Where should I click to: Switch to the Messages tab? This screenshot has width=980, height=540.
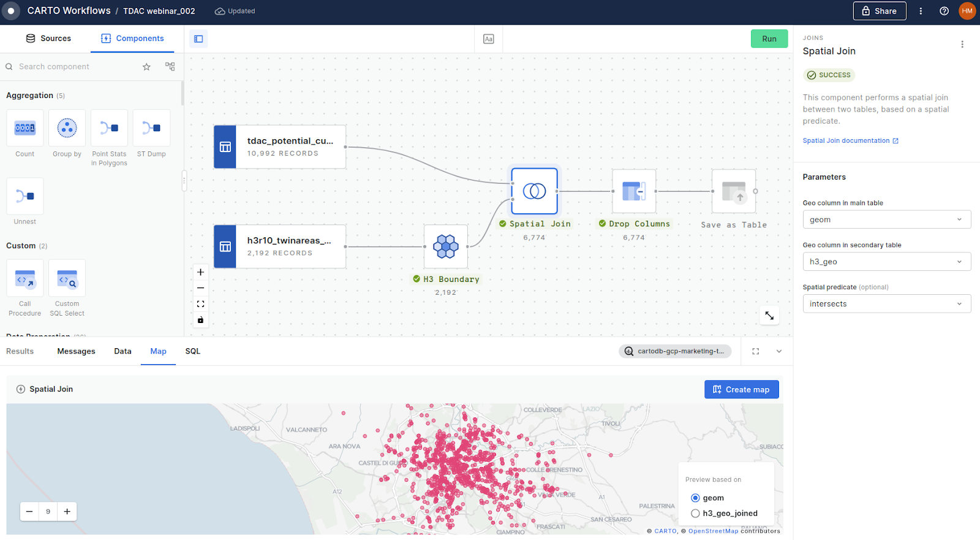click(x=77, y=351)
